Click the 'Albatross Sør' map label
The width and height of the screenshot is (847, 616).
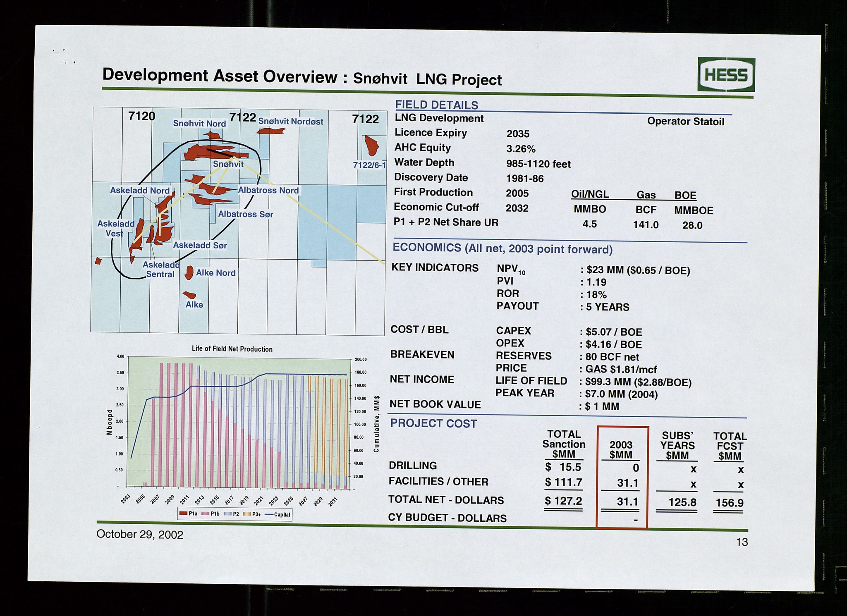(x=246, y=214)
